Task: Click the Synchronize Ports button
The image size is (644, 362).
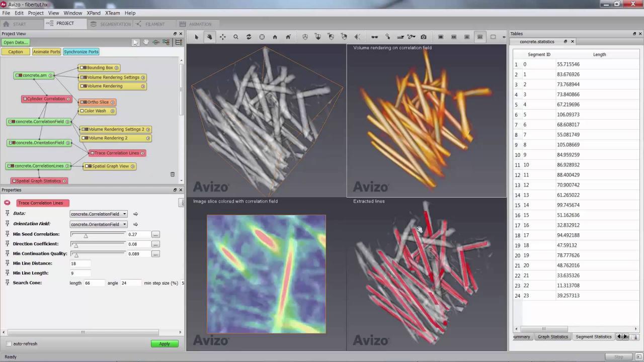Action: point(81,52)
